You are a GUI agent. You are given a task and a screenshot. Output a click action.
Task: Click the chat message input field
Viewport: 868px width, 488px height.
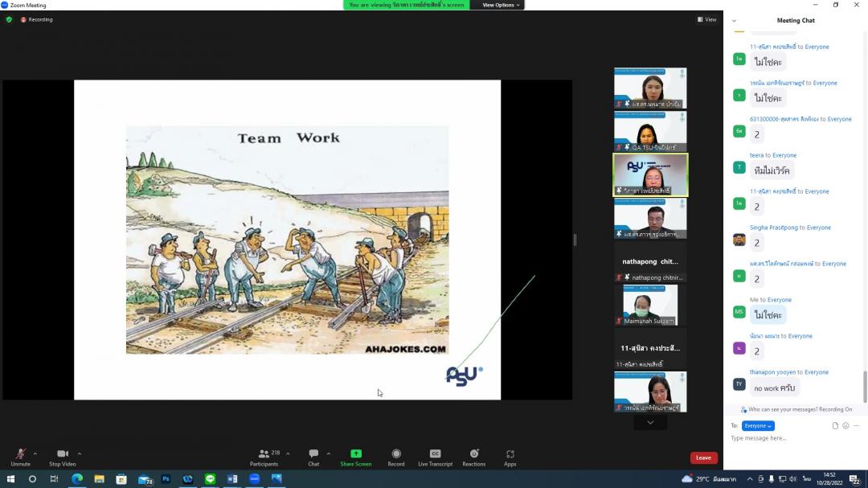click(x=792, y=439)
